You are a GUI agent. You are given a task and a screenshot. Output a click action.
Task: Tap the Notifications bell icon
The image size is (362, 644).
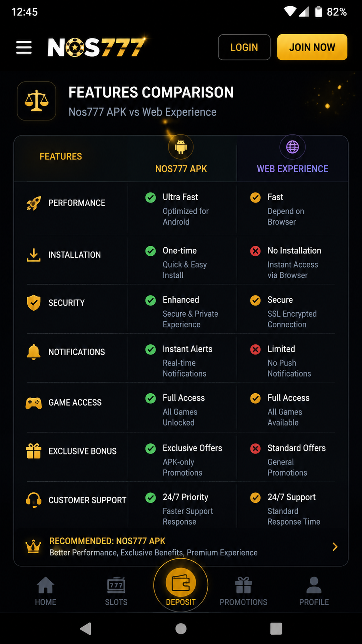point(34,352)
